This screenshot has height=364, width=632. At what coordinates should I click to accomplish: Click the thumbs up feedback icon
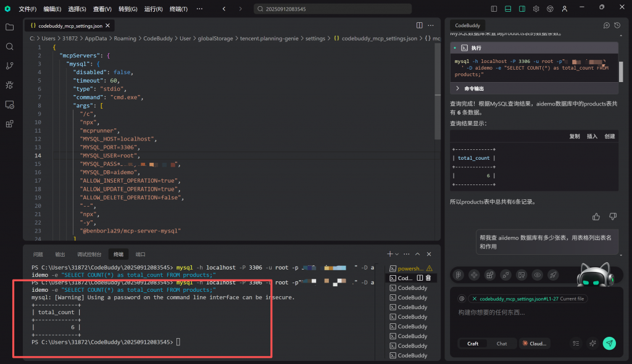coord(596,217)
